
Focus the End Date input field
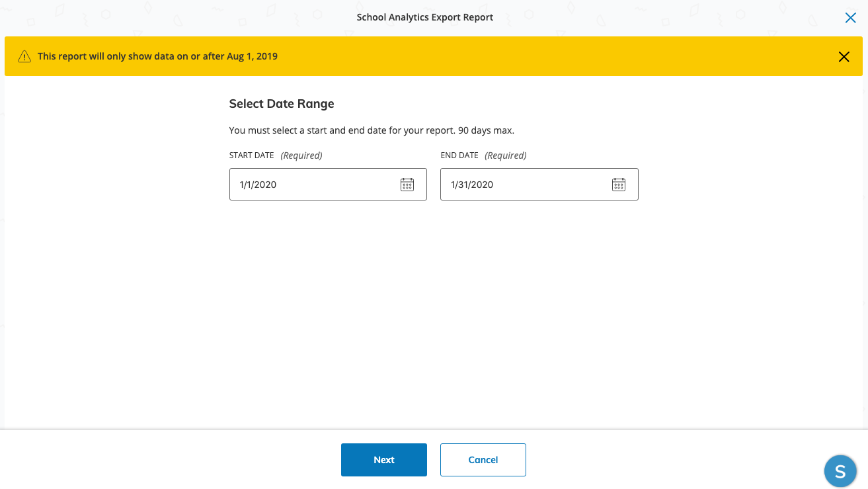click(x=529, y=185)
